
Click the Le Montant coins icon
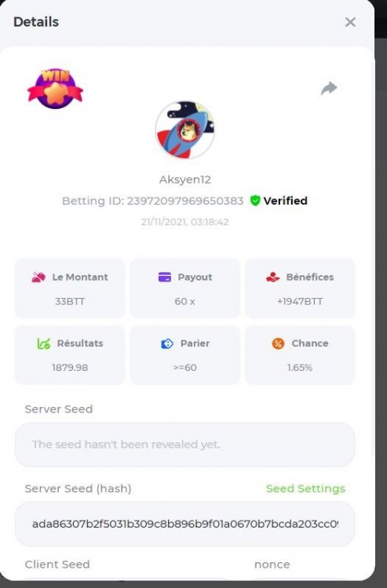[38, 277]
